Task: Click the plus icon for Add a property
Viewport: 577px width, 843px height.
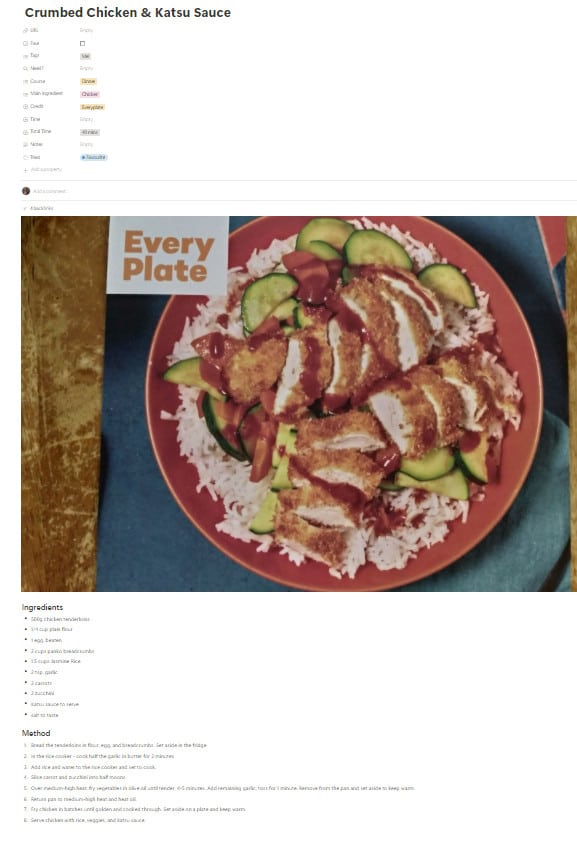Action: [x=25, y=170]
